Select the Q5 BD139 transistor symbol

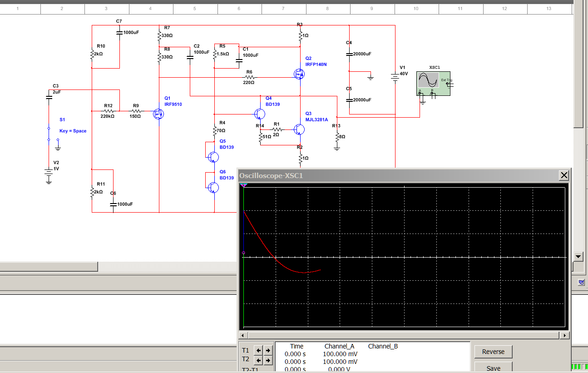click(213, 157)
